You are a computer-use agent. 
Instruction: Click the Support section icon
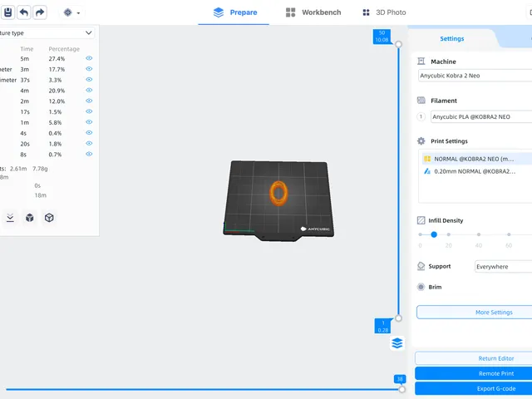point(421,266)
